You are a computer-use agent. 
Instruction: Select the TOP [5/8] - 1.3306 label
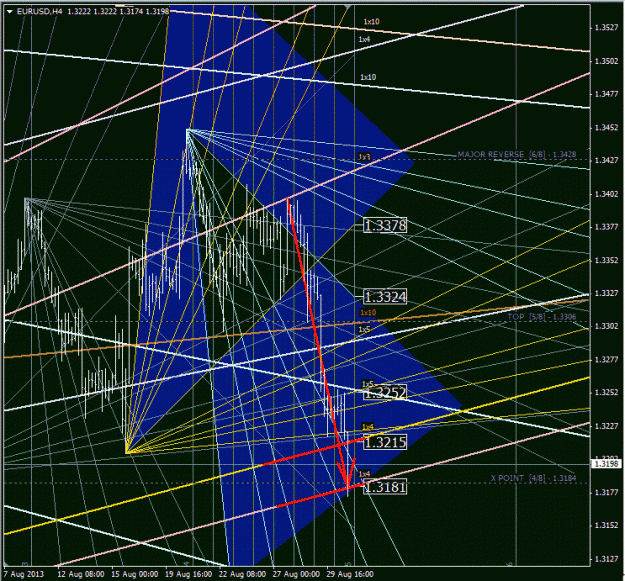(x=542, y=317)
